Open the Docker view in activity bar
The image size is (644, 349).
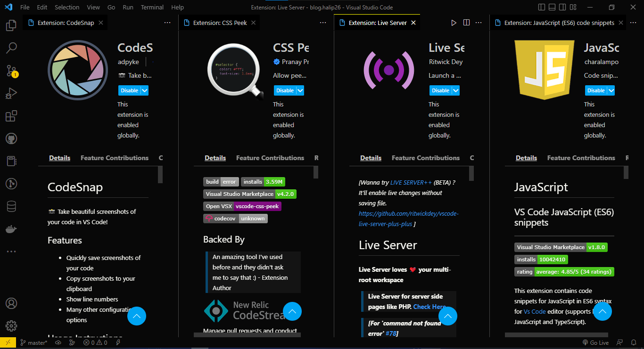[x=11, y=229]
